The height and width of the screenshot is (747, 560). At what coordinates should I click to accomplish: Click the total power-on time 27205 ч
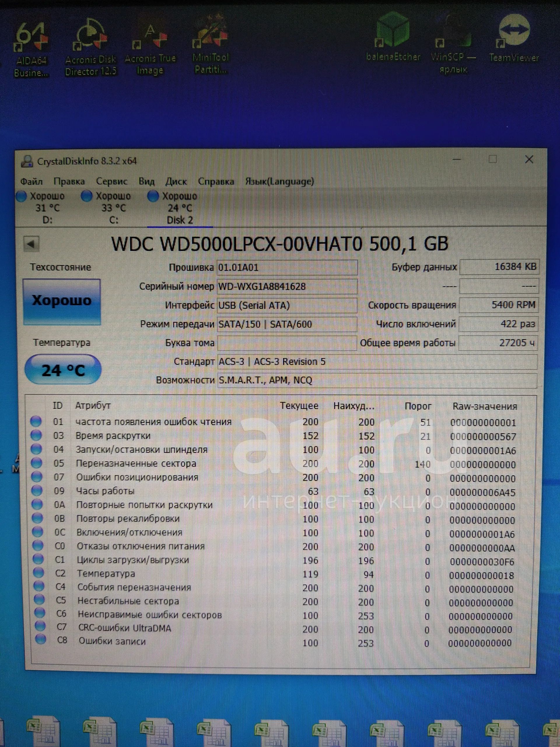click(x=498, y=343)
